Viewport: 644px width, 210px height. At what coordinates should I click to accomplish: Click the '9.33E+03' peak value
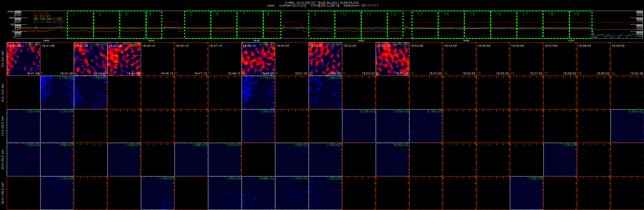pos(368,111)
